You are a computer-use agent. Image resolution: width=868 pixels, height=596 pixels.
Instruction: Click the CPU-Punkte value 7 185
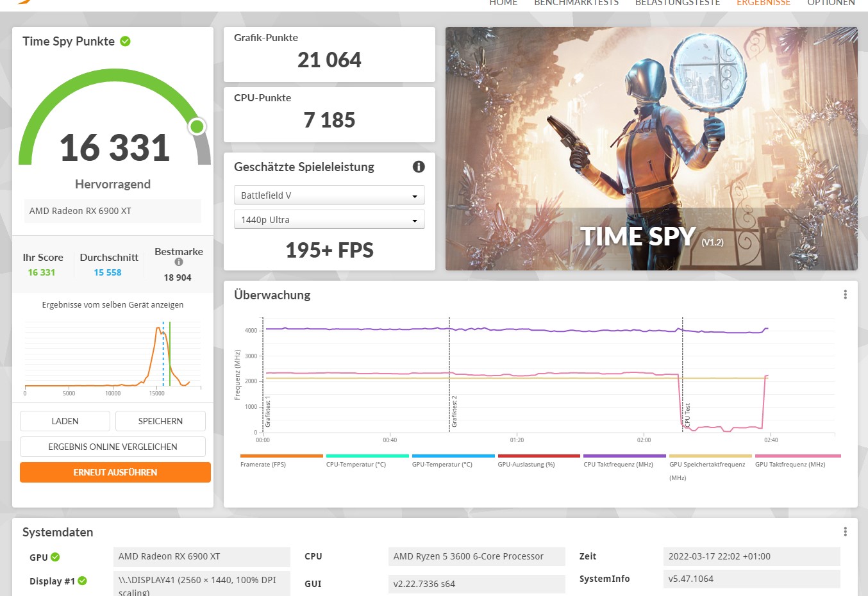pyautogui.click(x=330, y=120)
